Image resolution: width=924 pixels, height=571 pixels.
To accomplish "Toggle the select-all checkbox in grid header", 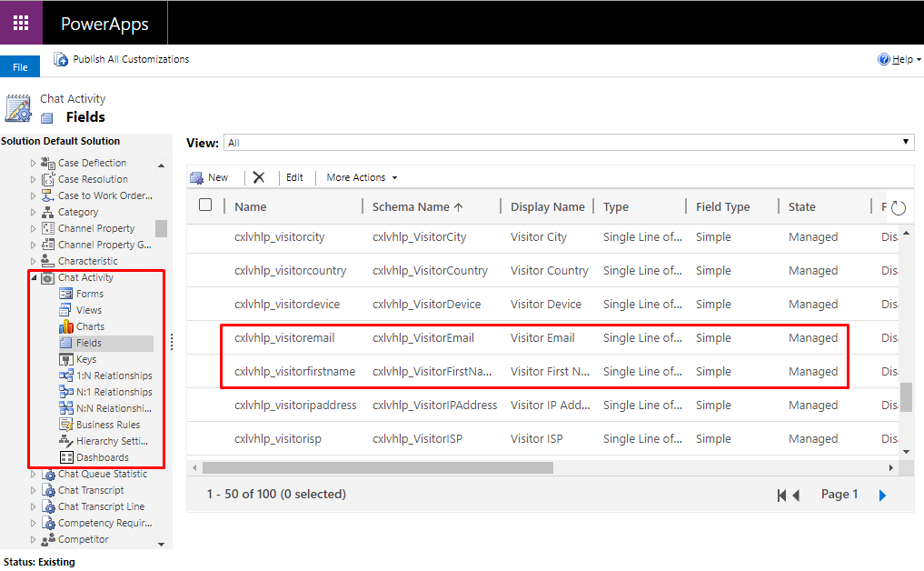I will [x=205, y=205].
